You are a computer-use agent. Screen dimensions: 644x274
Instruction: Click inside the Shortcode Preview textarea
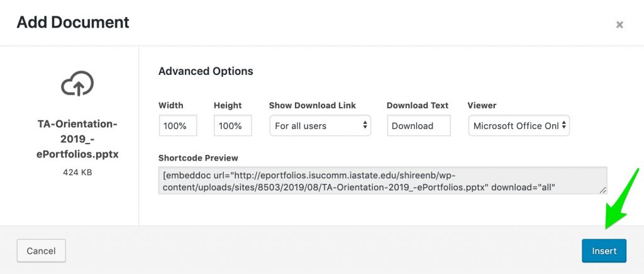(383, 180)
